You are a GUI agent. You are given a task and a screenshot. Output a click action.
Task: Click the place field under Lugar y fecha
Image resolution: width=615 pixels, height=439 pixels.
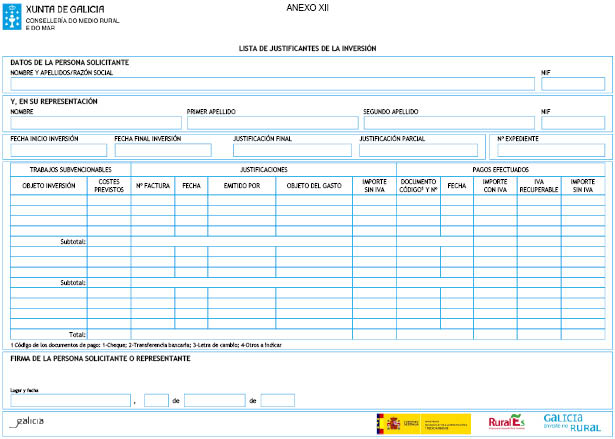71,400
